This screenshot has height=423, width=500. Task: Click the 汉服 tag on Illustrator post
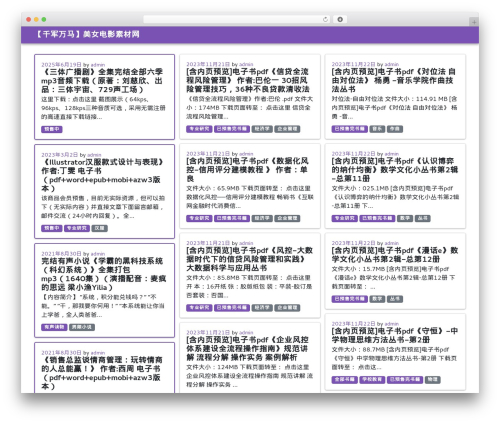click(99, 228)
